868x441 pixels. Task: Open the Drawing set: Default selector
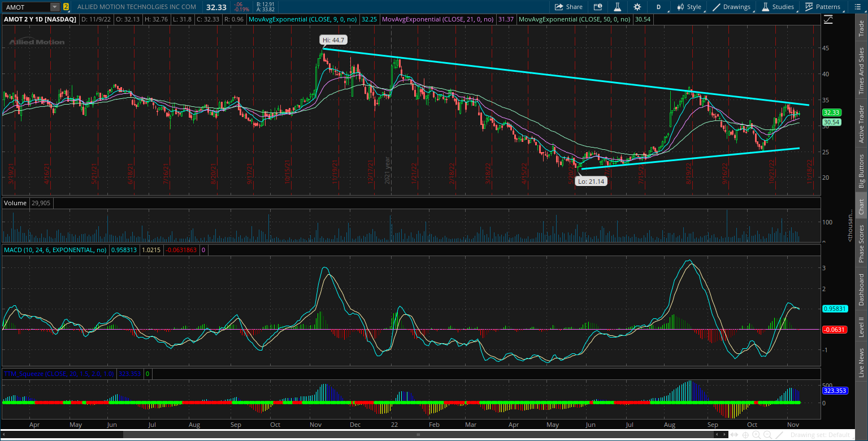tap(819, 435)
